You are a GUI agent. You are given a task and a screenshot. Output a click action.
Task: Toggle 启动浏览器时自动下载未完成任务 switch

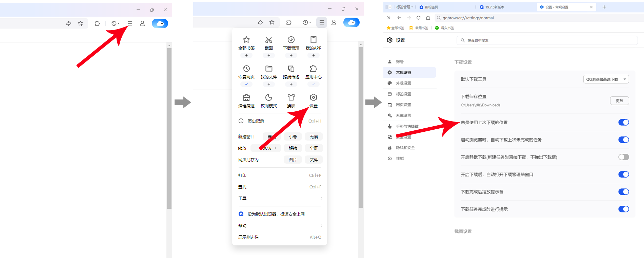pyautogui.click(x=624, y=140)
